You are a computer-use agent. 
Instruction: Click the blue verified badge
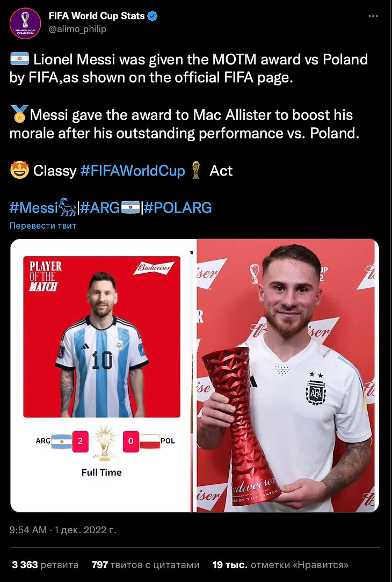pos(153,16)
